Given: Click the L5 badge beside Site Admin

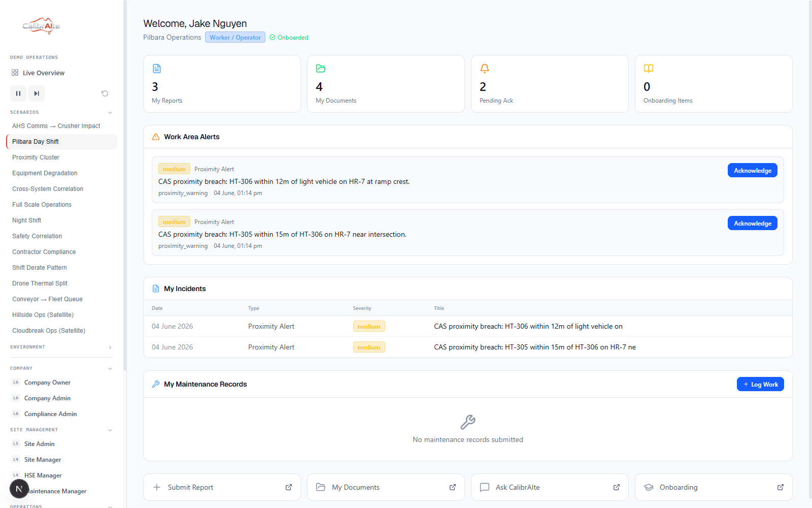Looking at the screenshot, I should coord(16,443).
